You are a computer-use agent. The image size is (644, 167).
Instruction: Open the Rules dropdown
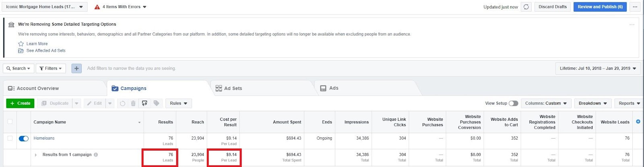179,103
